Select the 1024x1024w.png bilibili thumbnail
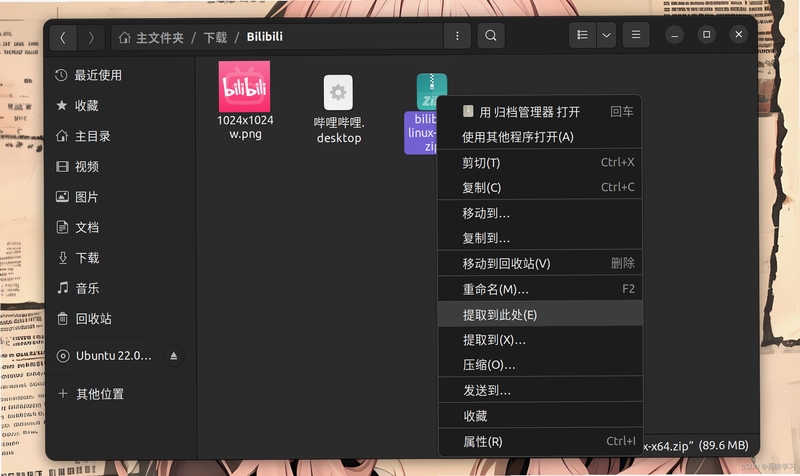This screenshot has width=800, height=476. click(x=244, y=87)
